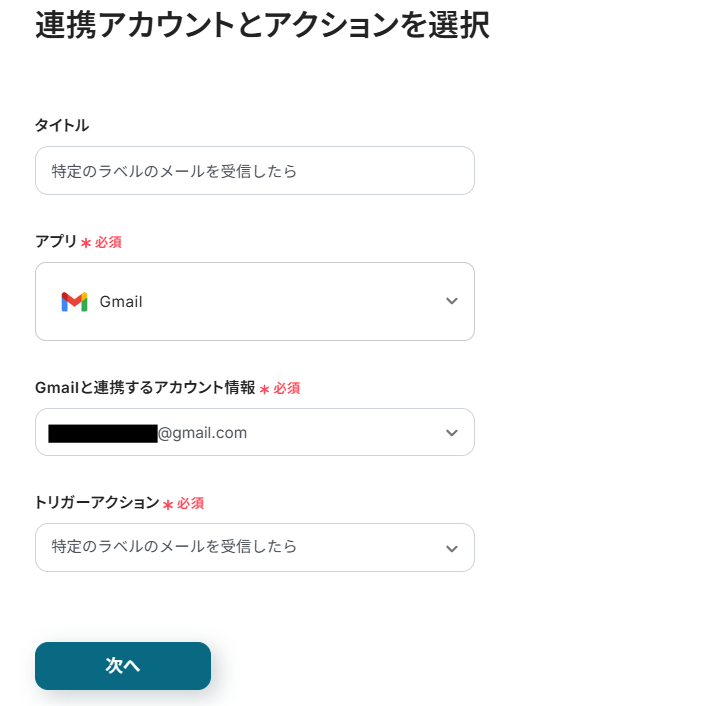This screenshot has width=706, height=706.
Task: Open the Gmail account information dropdown
Action: click(x=254, y=432)
